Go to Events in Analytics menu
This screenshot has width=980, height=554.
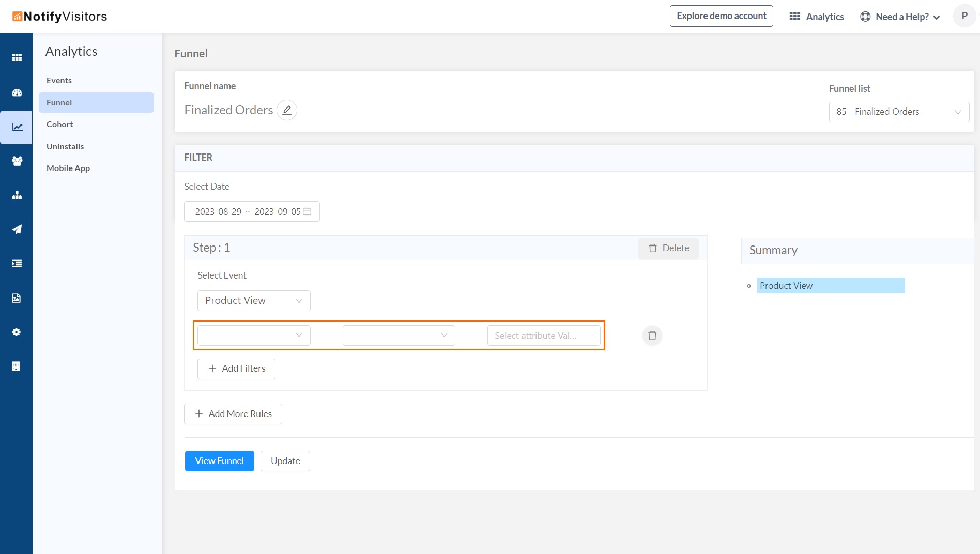point(59,81)
